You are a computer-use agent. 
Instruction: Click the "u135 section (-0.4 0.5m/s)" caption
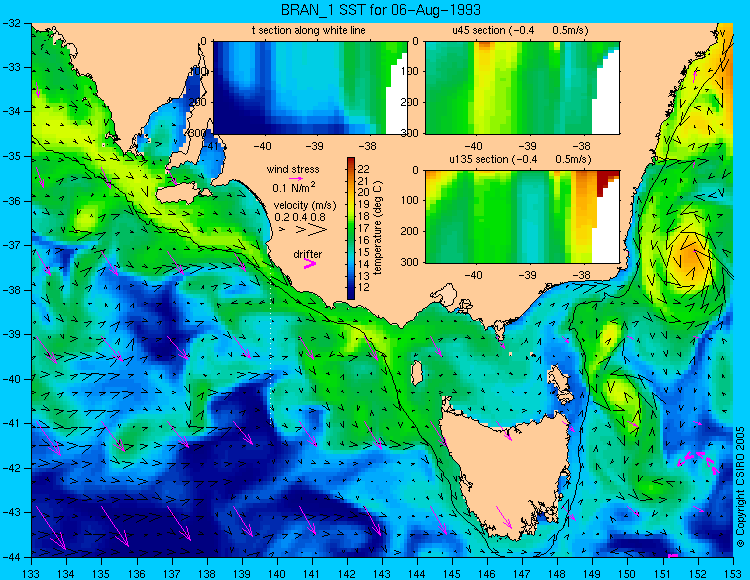pos(520,159)
